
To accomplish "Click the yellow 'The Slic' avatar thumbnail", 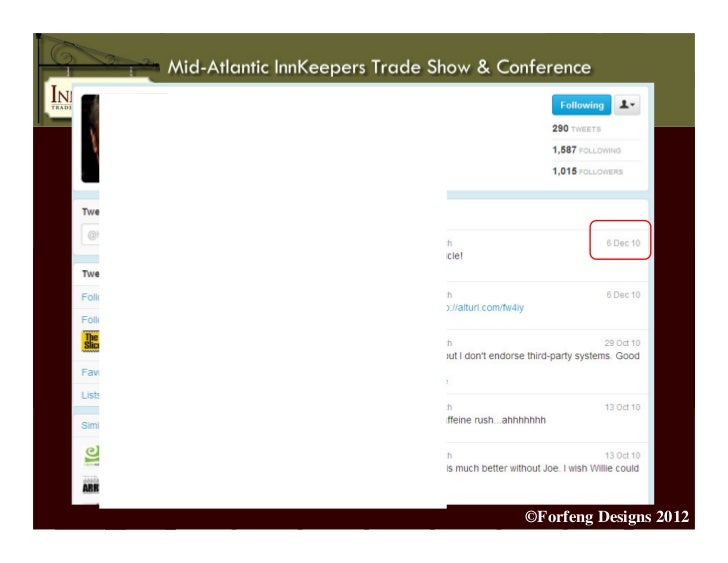I will click(x=91, y=341).
